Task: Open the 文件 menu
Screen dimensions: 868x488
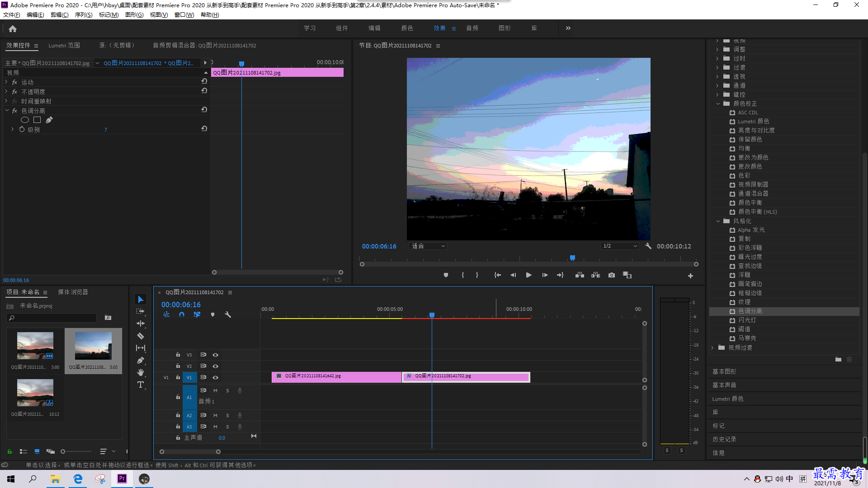Action: [x=12, y=15]
